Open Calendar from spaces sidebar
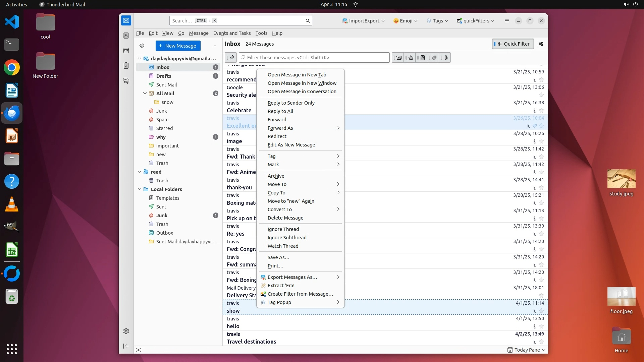 [126, 51]
